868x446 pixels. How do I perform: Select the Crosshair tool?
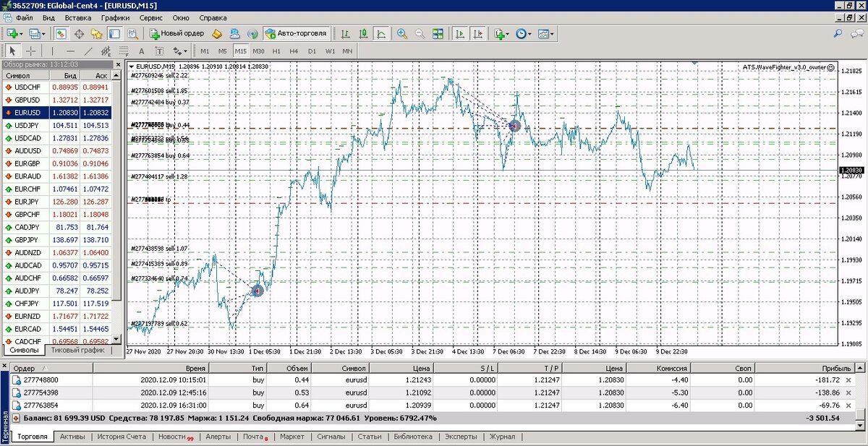pyautogui.click(x=31, y=51)
